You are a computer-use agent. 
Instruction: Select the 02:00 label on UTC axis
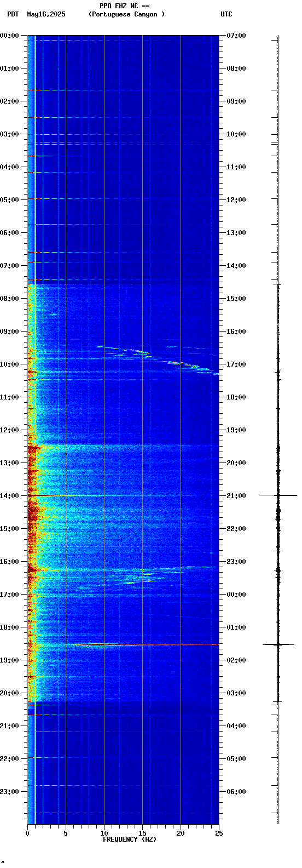click(236, 660)
